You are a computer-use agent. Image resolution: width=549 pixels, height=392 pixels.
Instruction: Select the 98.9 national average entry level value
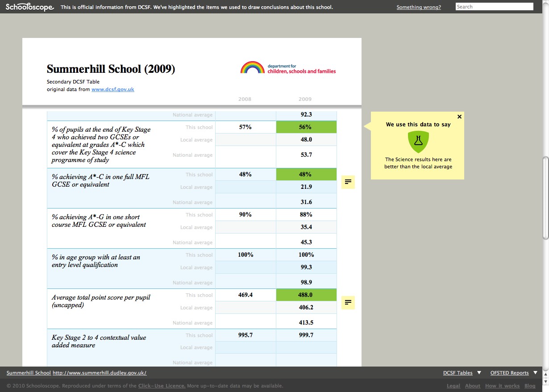point(306,282)
